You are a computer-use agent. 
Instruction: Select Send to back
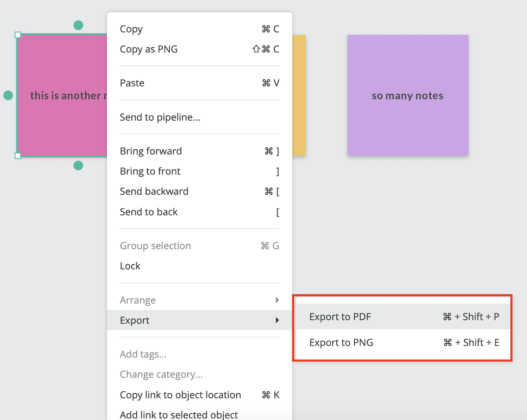click(x=199, y=212)
